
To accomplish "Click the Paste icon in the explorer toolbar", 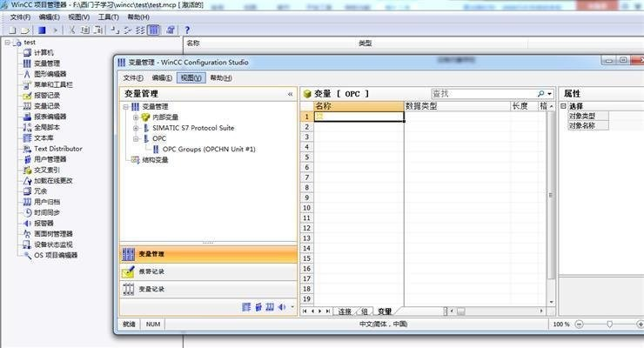I will click(97, 30).
